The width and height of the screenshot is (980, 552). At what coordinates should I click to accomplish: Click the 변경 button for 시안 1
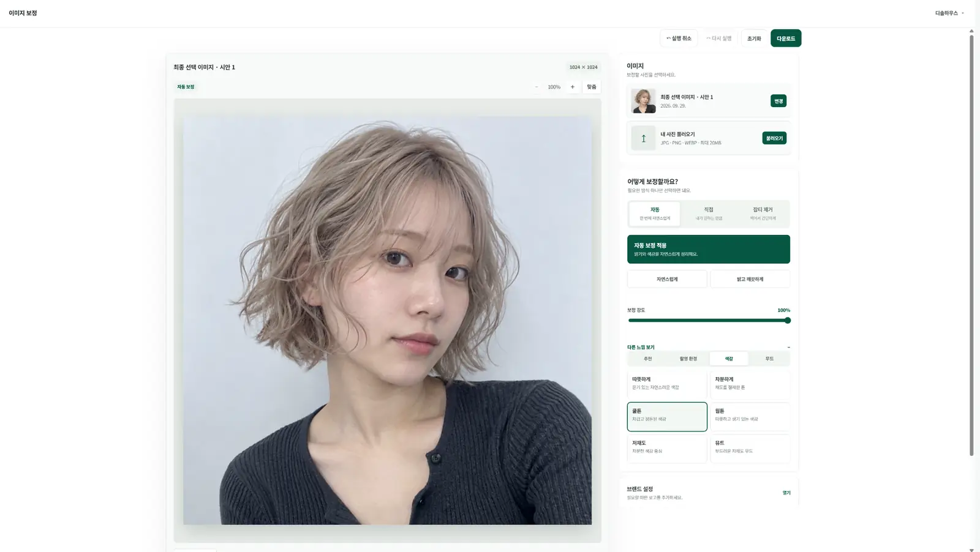(778, 101)
